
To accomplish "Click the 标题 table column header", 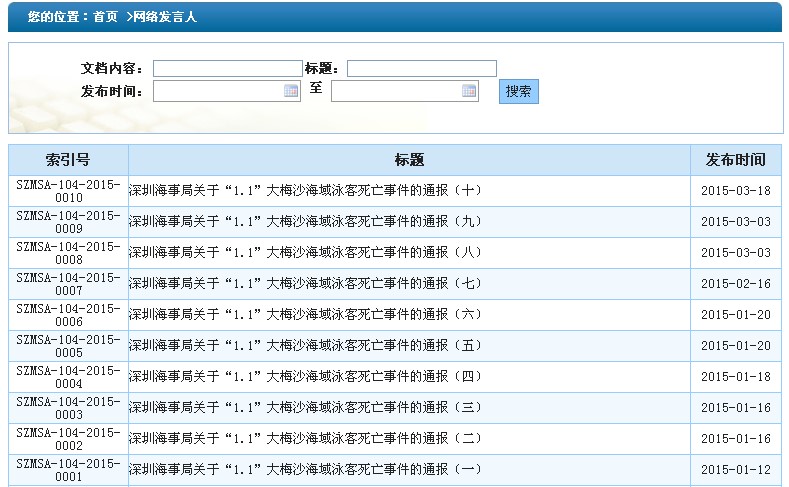I will [409, 160].
